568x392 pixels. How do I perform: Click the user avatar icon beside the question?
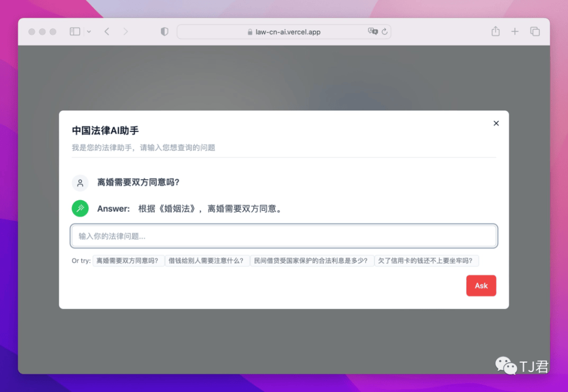(80, 183)
